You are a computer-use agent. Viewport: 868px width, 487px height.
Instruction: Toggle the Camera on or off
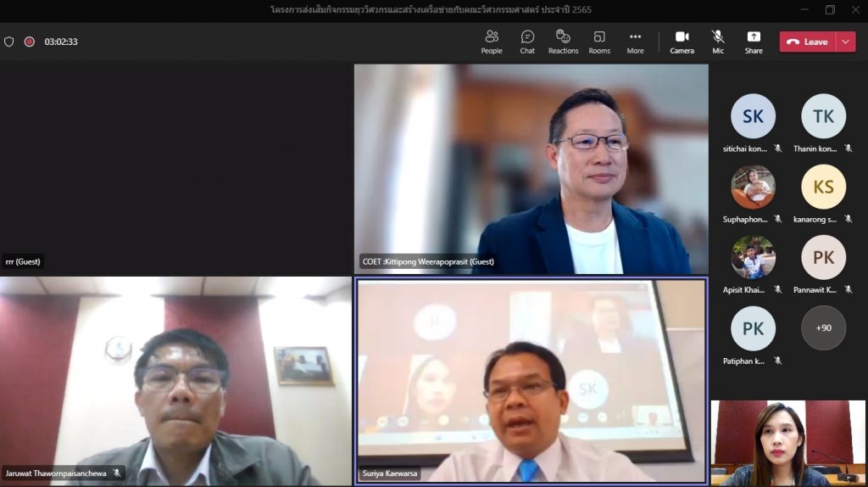click(x=682, y=42)
